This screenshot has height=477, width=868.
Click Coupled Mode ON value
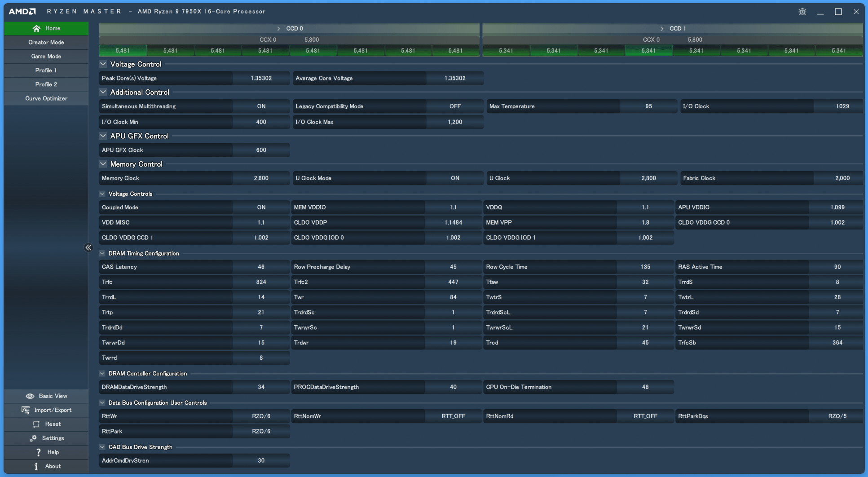point(261,208)
